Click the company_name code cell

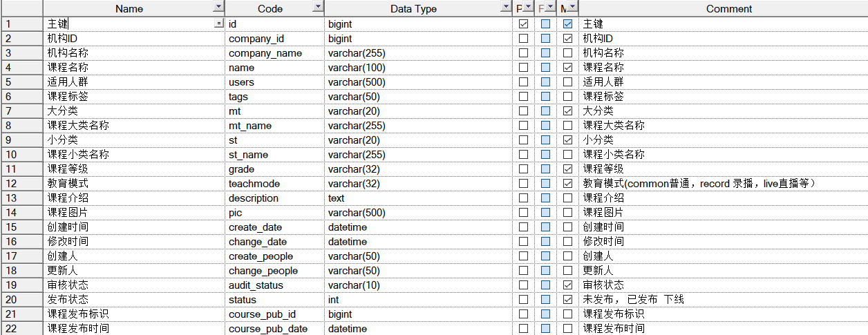(276, 53)
